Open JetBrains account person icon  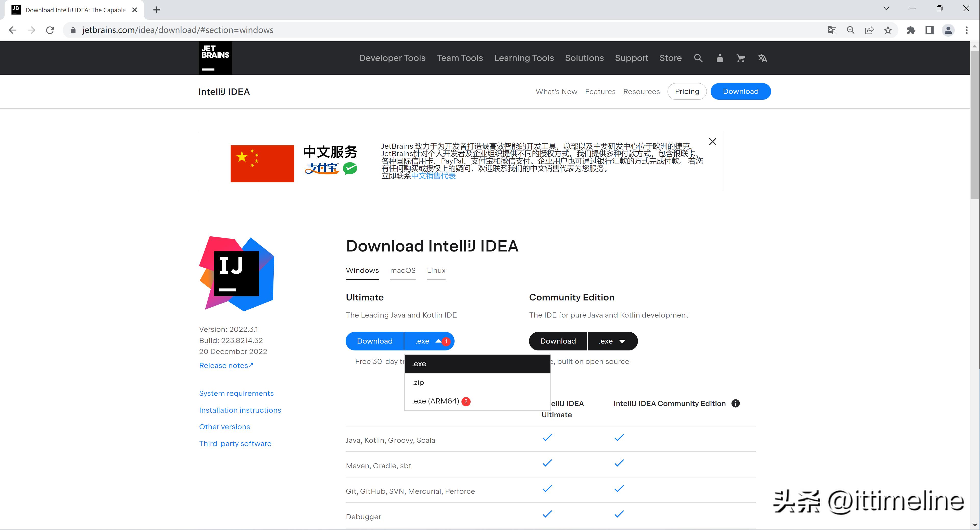[x=719, y=58]
